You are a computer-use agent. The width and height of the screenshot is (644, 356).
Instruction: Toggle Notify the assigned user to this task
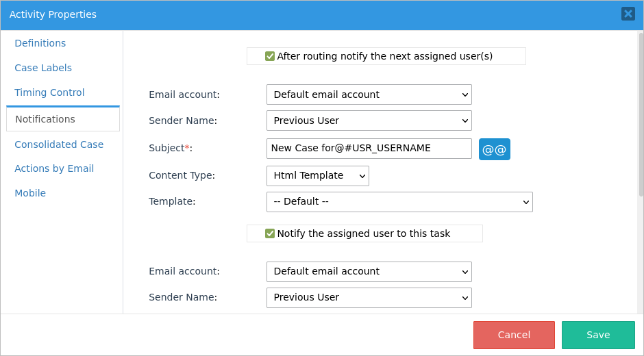pos(270,233)
